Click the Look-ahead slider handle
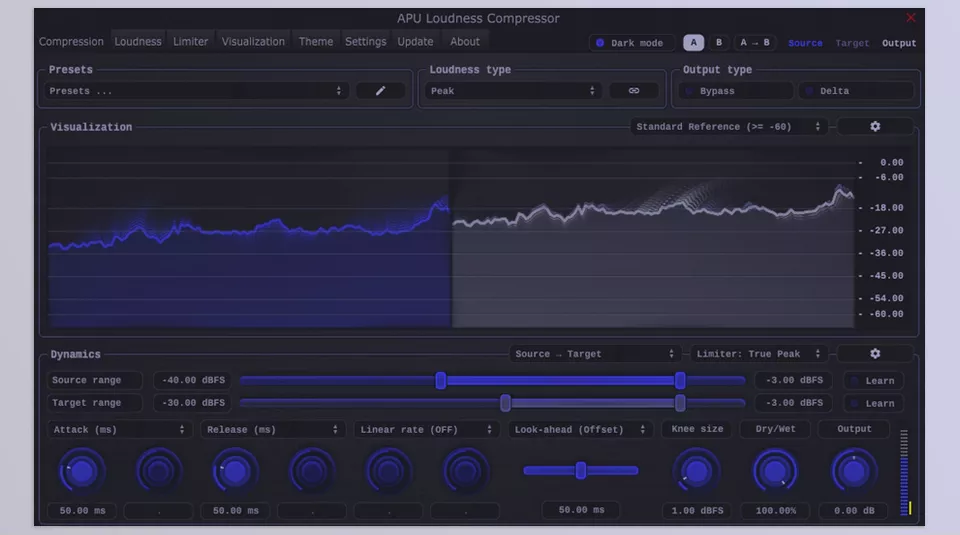The width and height of the screenshot is (960, 535). click(581, 470)
